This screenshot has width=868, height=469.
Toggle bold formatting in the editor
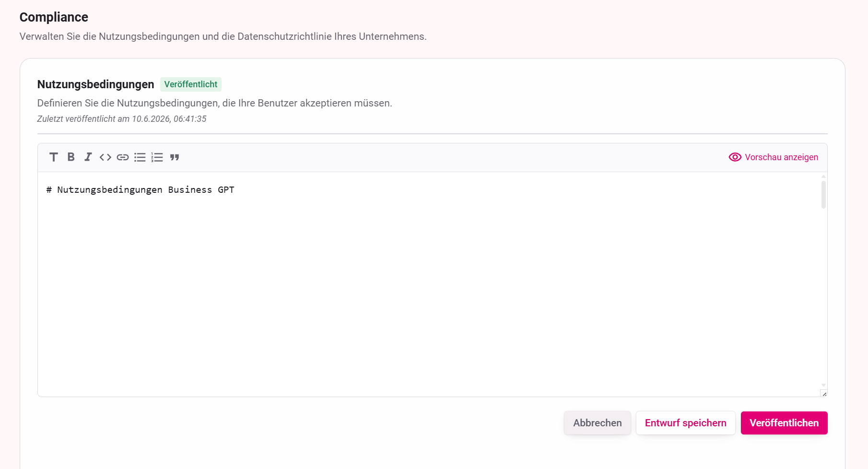[x=71, y=157]
